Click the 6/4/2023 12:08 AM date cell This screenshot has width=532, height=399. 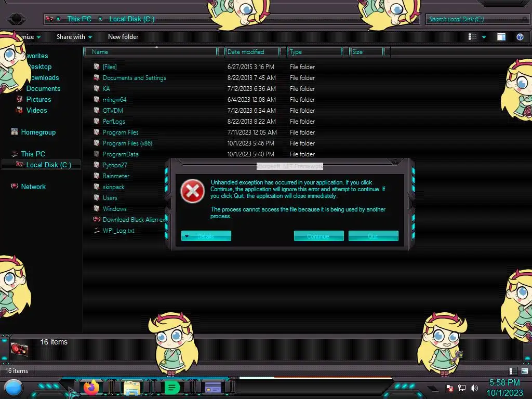coord(251,99)
